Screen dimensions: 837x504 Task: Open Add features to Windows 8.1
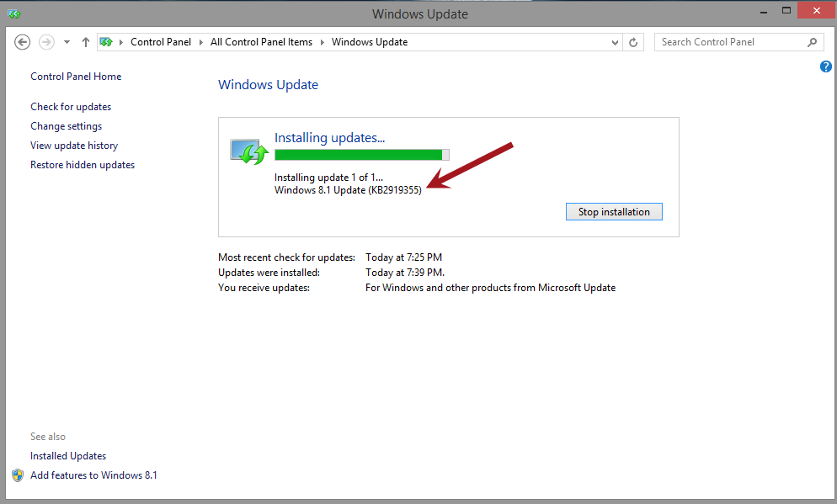pos(94,475)
